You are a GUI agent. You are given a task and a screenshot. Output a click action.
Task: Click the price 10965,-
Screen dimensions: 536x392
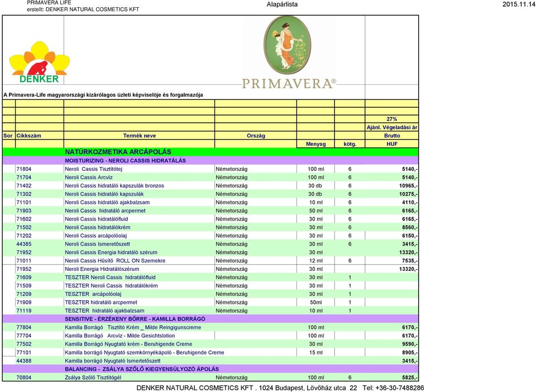(x=408, y=185)
